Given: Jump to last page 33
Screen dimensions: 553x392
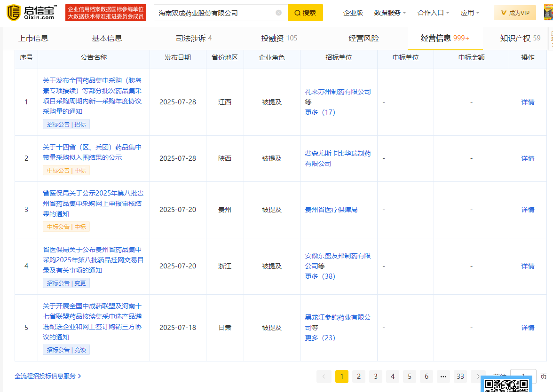Looking at the screenshot, I should coord(460,376).
